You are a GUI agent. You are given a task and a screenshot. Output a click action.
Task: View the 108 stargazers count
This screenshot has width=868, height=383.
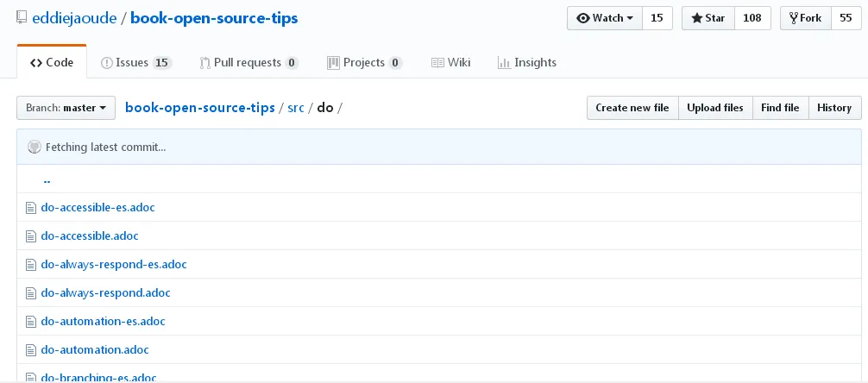tap(752, 18)
